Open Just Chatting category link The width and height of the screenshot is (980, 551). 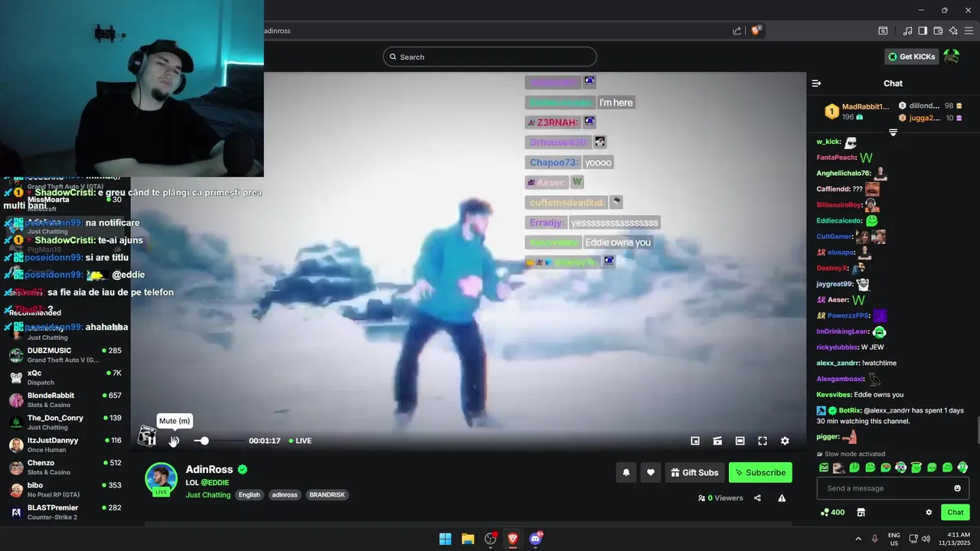pos(207,495)
